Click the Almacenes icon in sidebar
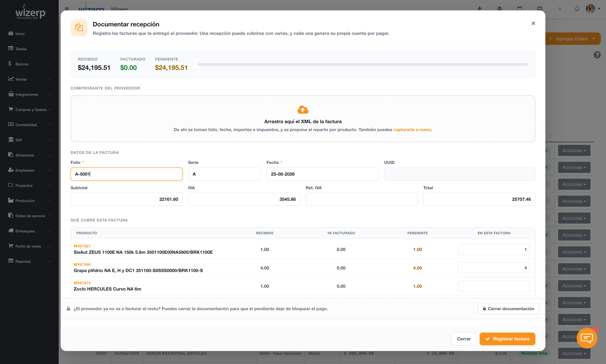Viewport: 606px width, 364px height. tap(11, 155)
